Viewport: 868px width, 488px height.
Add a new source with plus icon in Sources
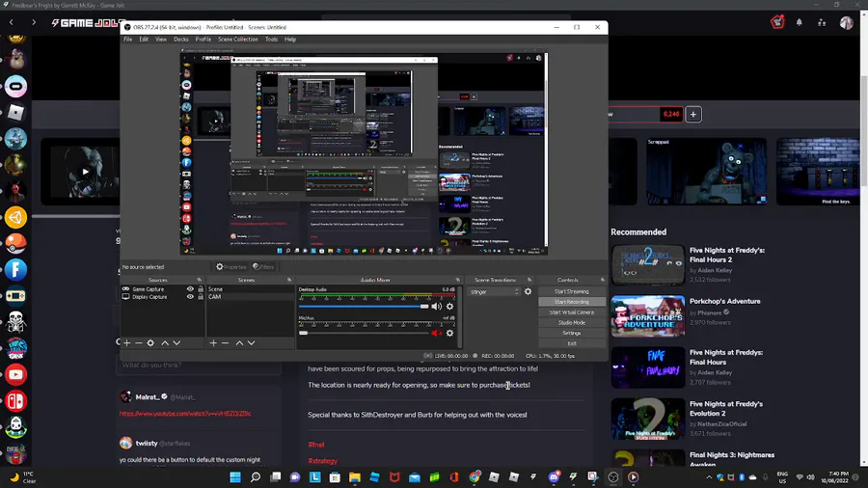click(x=126, y=343)
